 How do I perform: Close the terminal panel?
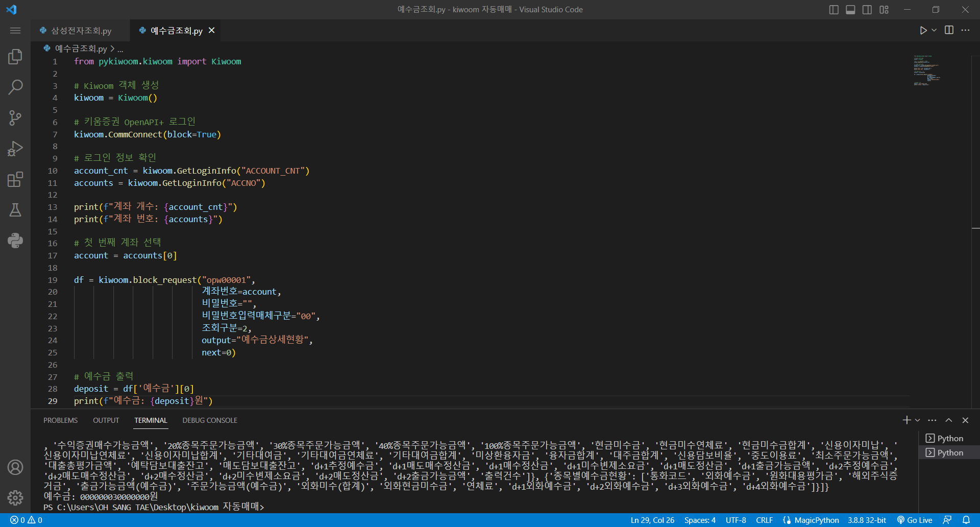pyautogui.click(x=965, y=420)
